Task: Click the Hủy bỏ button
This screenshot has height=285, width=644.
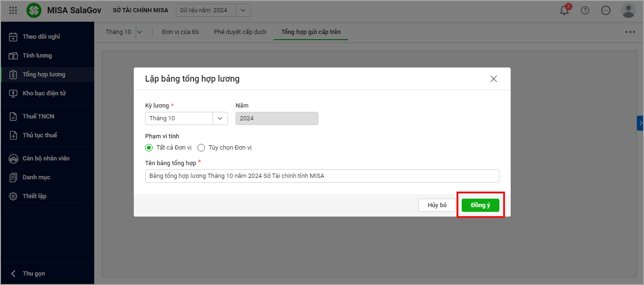Action: pos(437,205)
